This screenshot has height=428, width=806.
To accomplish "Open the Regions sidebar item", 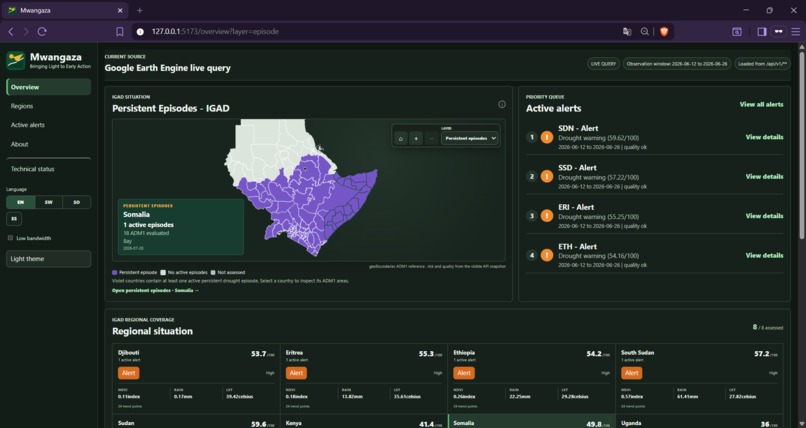I will [48, 106].
